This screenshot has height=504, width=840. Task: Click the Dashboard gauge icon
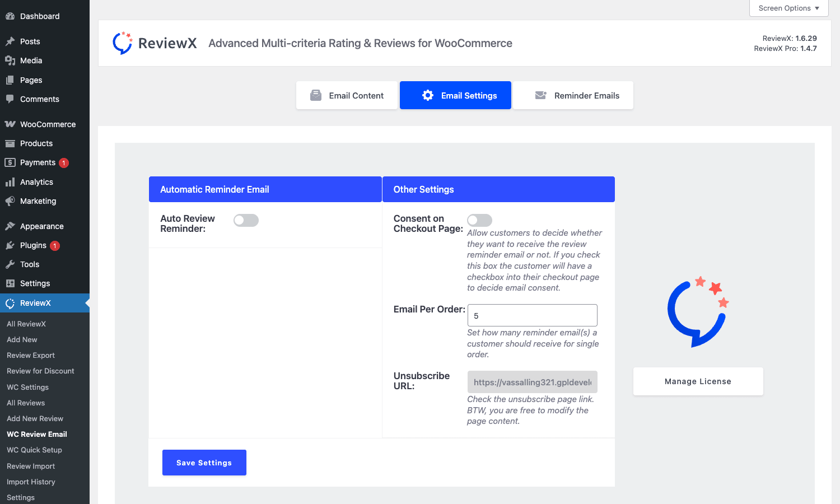point(10,16)
